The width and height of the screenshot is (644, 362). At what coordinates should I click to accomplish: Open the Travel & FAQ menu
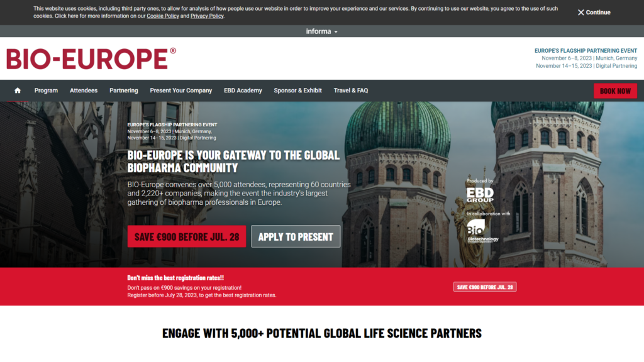coord(351,90)
